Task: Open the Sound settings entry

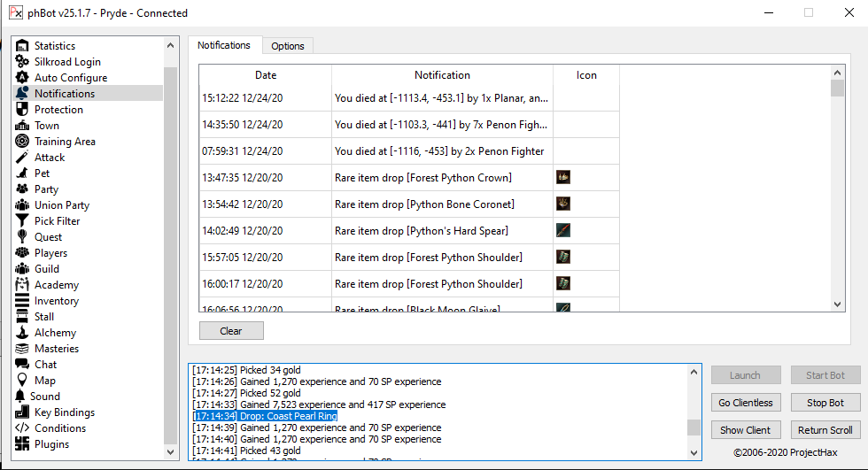Action: pyautogui.click(x=45, y=397)
